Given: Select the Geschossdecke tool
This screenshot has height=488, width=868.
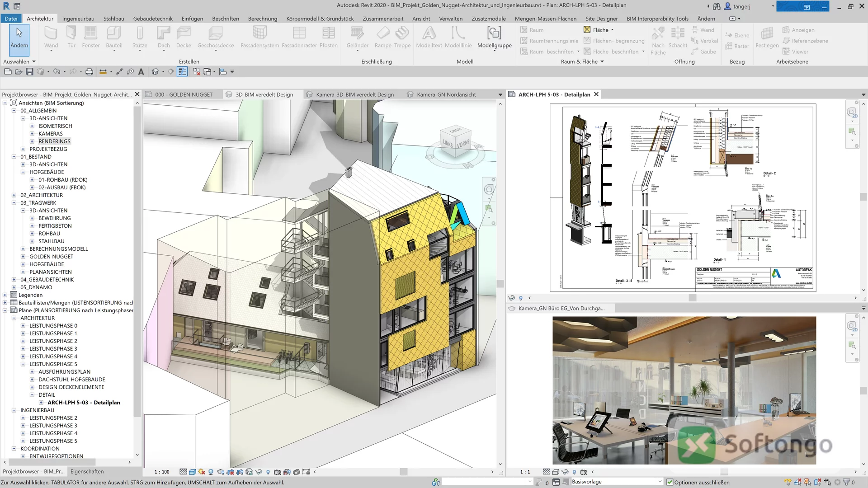Looking at the screenshot, I should point(216,37).
